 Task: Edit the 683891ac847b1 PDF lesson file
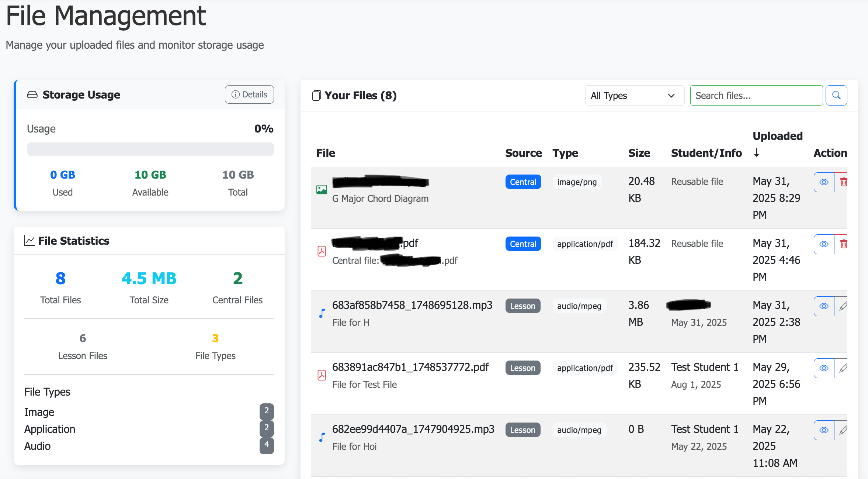point(842,368)
